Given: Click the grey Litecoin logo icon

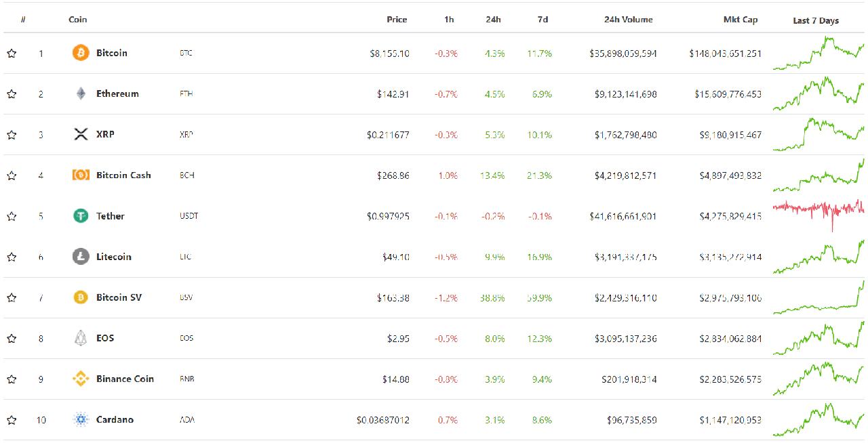Looking at the screenshot, I should pos(81,257).
